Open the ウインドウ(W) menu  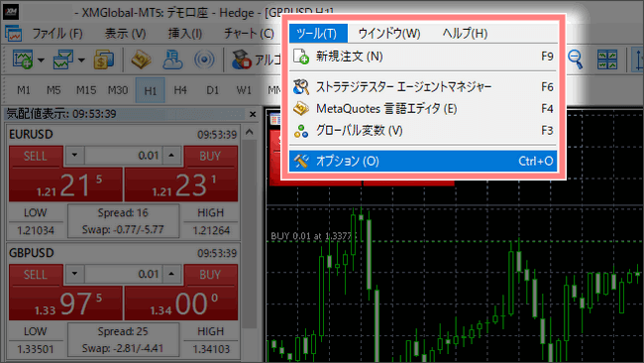pyautogui.click(x=389, y=34)
